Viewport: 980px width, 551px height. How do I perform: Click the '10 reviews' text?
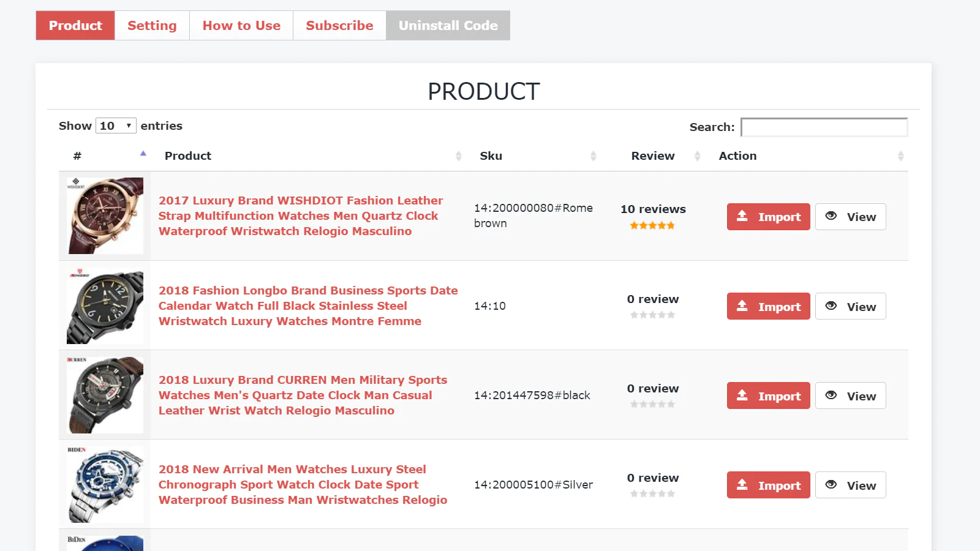click(653, 209)
